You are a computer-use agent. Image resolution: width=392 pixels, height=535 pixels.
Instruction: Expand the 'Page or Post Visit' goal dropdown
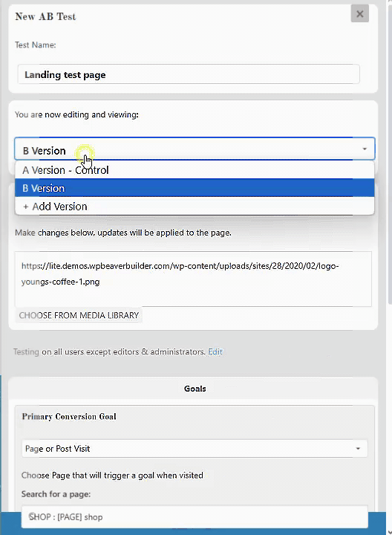(195, 448)
